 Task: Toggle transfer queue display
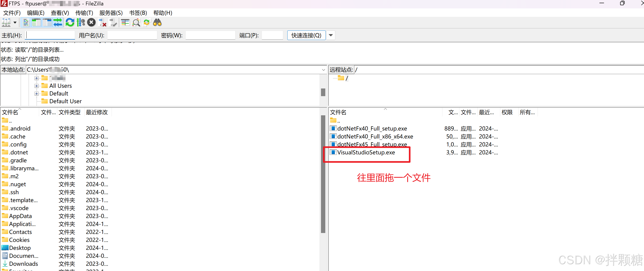coord(58,23)
